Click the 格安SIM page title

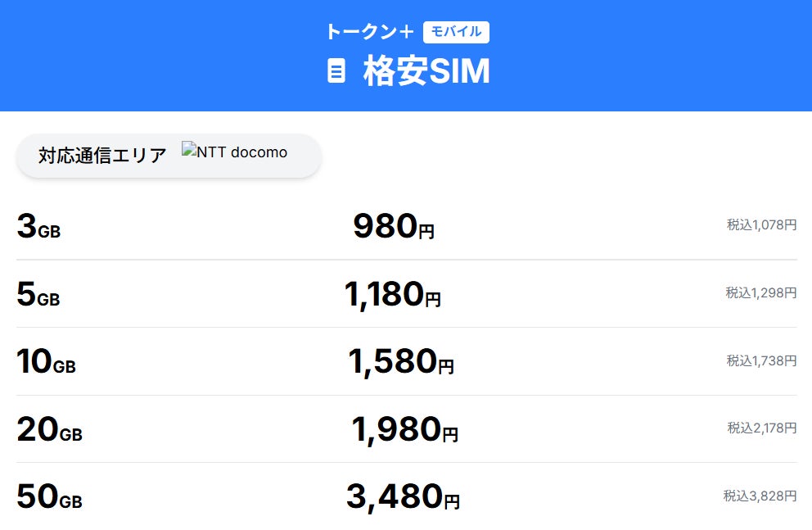426,72
